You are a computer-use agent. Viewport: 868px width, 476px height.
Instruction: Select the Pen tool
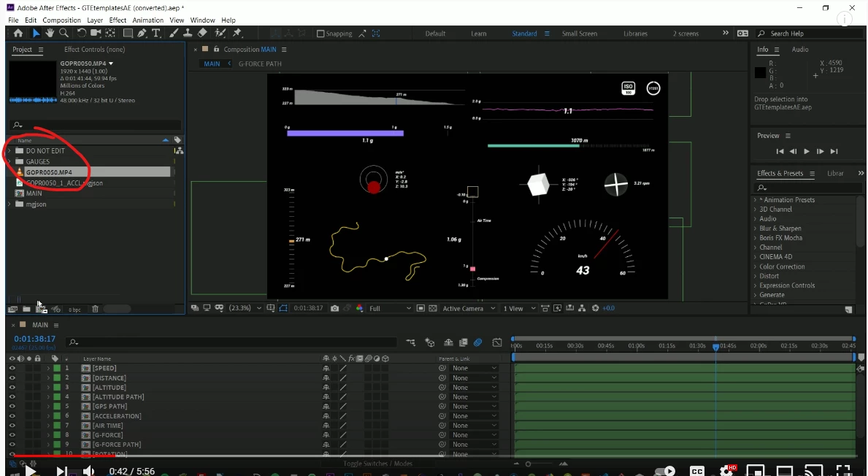142,33
